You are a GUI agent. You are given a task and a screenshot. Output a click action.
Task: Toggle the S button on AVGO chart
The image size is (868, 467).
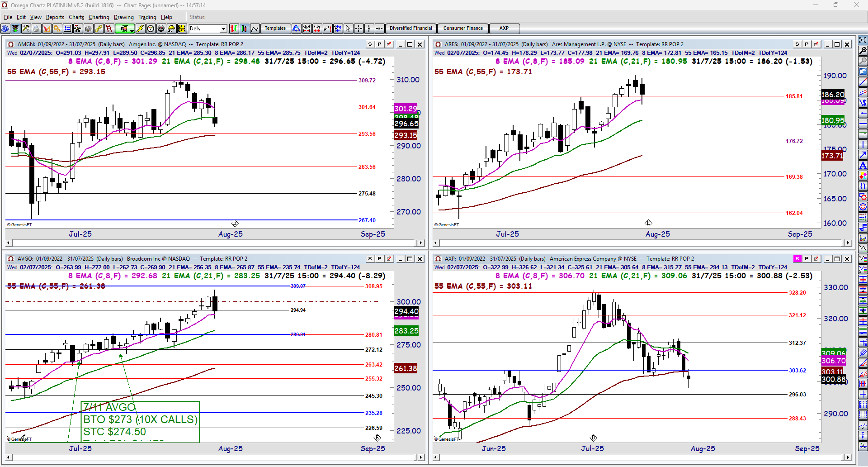(x=370, y=259)
